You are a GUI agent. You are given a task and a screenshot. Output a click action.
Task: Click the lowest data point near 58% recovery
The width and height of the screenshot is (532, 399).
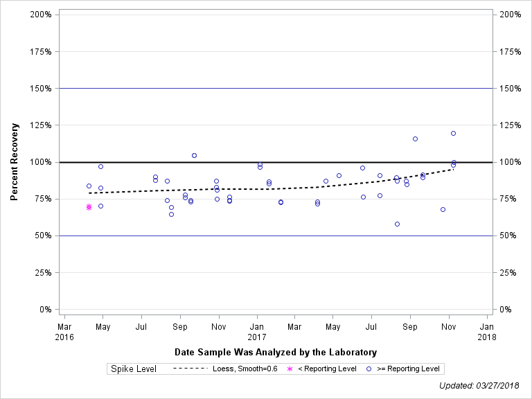(398, 224)
